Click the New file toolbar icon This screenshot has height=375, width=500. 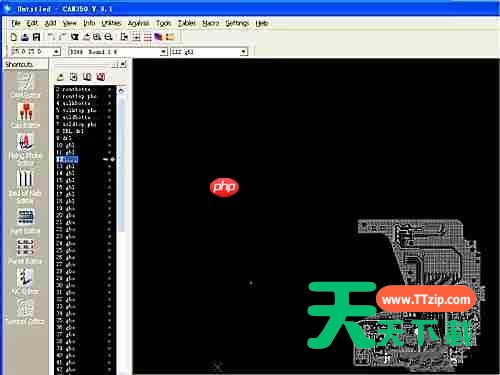(14, 37)
